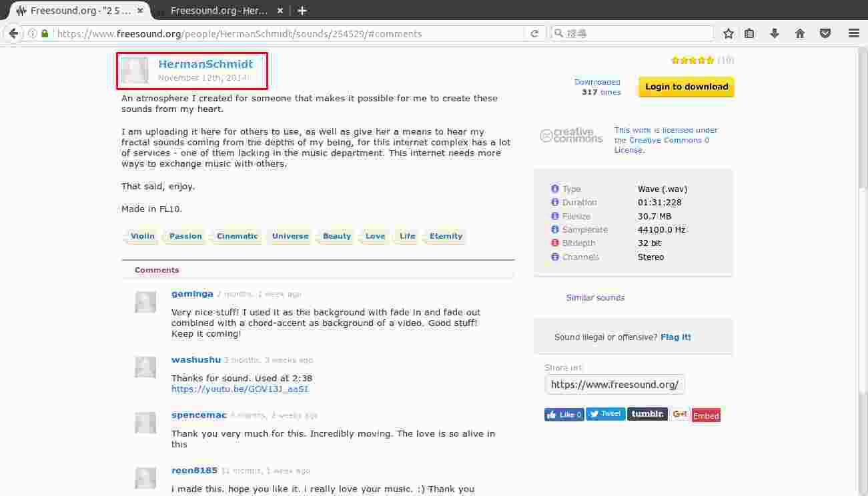Click the browser back arrow button

(x=13, y=33)
